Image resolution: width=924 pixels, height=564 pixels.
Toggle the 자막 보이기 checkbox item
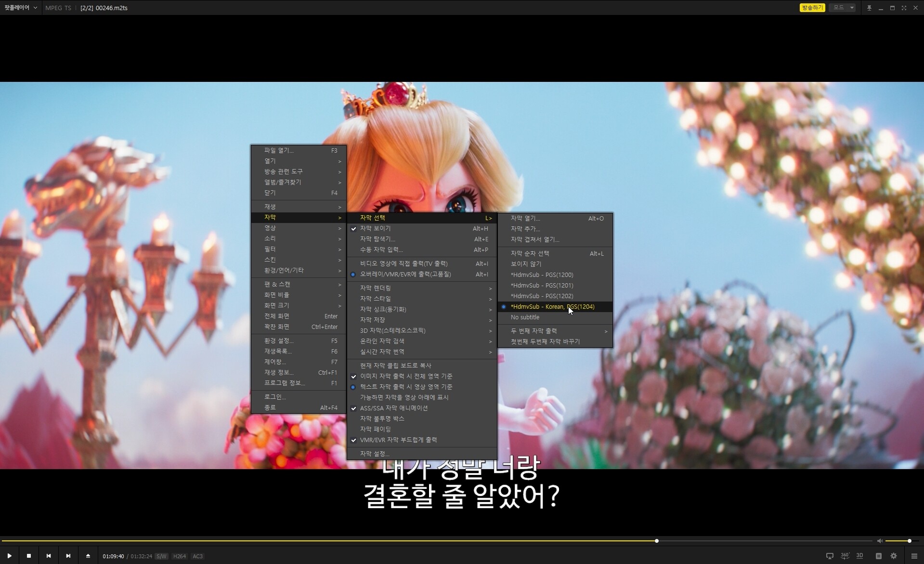375,228
